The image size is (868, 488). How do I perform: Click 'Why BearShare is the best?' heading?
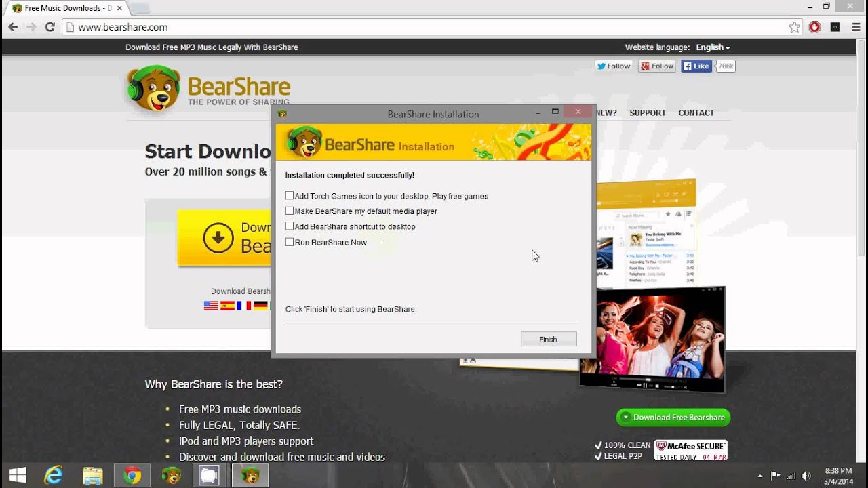coord(214,384)
